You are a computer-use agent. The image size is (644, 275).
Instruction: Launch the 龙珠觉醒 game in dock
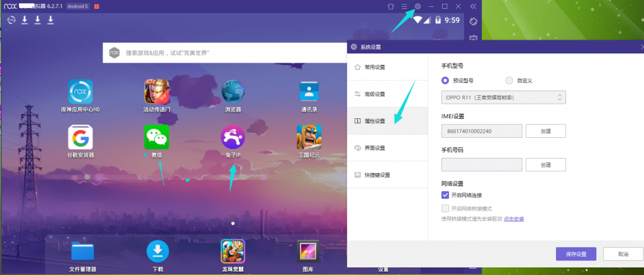(233, 251)
